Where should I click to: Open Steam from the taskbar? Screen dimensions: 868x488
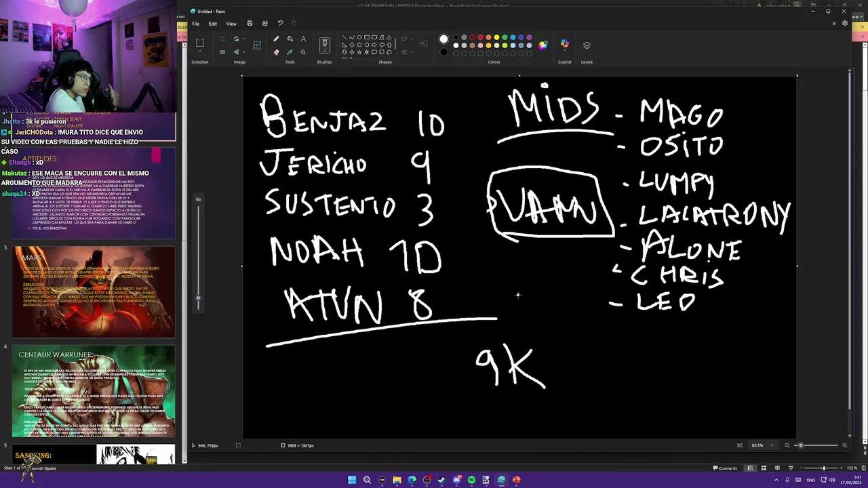pyautogui.click(x=441, y=480)
